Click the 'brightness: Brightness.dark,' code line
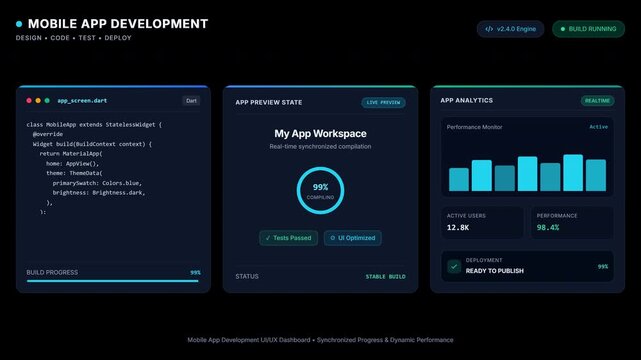641x360 pixels. click(x=99, y=193)
